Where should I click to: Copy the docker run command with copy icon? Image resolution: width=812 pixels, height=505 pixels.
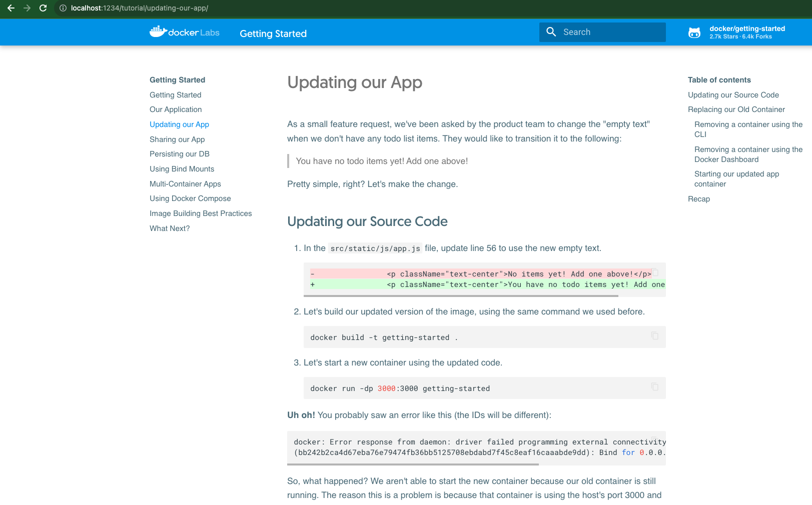point(655,386)
